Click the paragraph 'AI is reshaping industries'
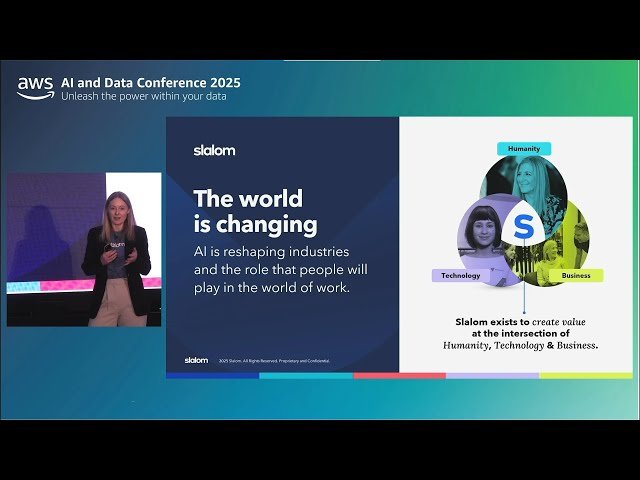The height and width of the screenshot is (480, 640). (281, 269)
